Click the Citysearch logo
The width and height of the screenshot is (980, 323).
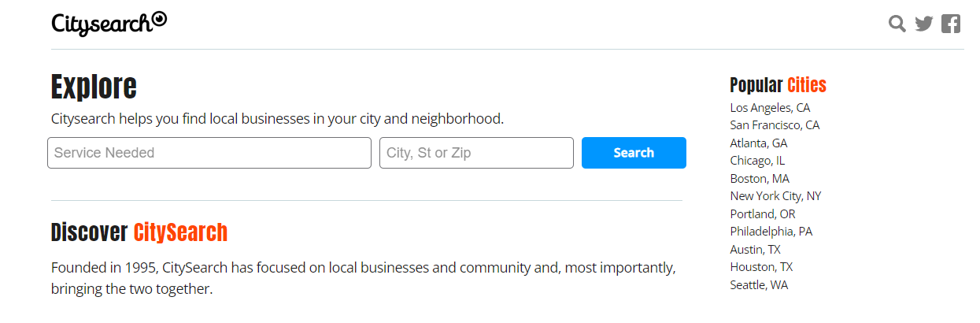coord(109,23)
